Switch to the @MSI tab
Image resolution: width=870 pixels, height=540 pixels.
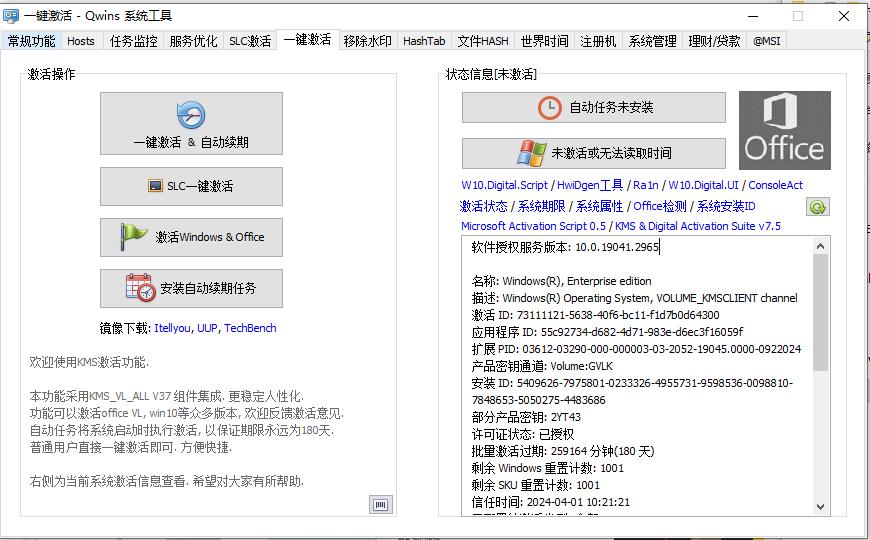click(767, 41)
